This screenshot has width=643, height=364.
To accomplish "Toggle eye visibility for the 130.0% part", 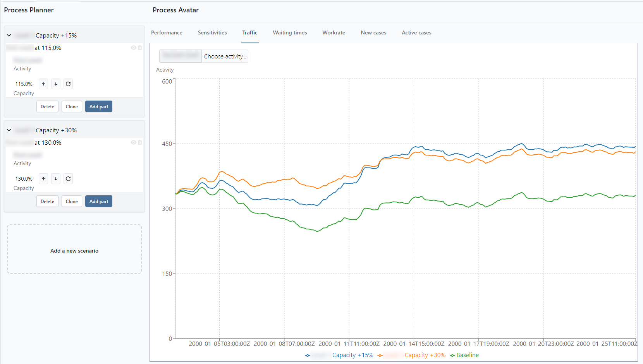I will pyautogui.click(x=133, y=142).
